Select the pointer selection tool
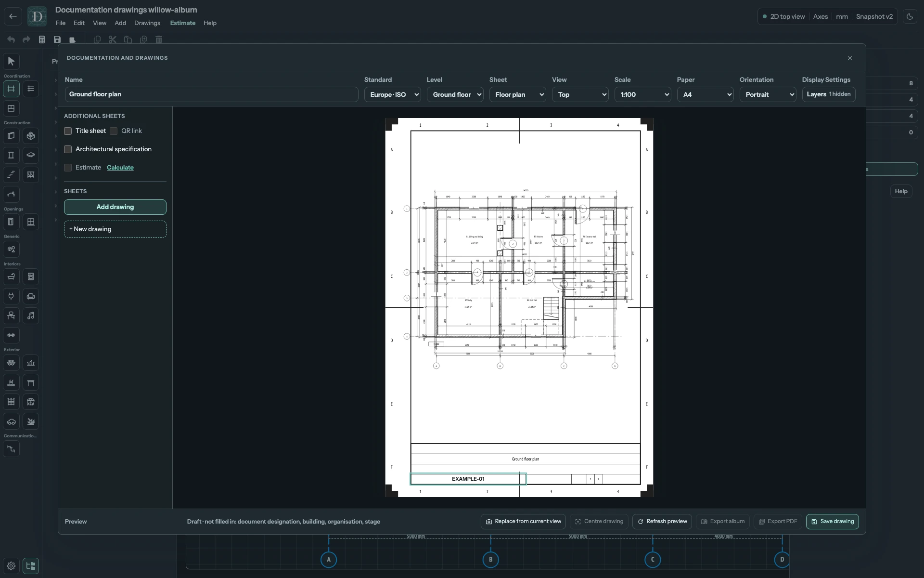This screenshot has width=924, height=578. (11, 61)
